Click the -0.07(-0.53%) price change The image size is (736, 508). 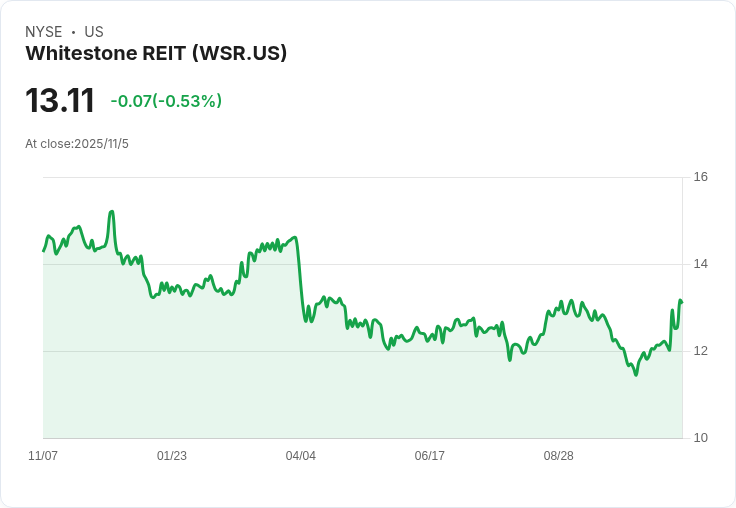166,101
